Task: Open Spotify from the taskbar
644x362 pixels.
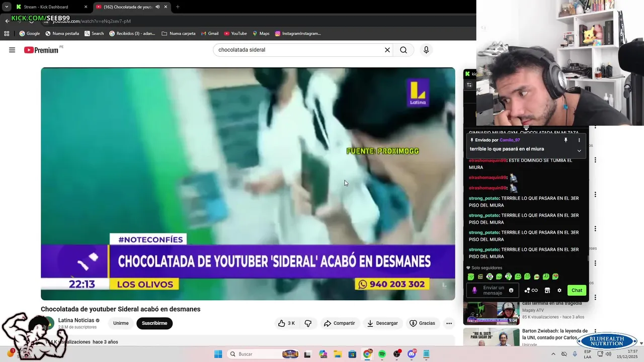Action: pos(382,354)
